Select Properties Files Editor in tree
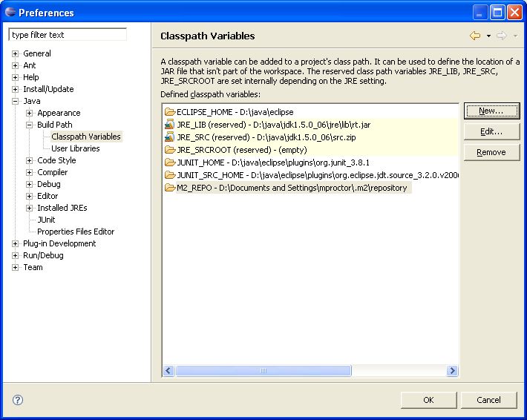The image size is (527, 420). [76, 232]
